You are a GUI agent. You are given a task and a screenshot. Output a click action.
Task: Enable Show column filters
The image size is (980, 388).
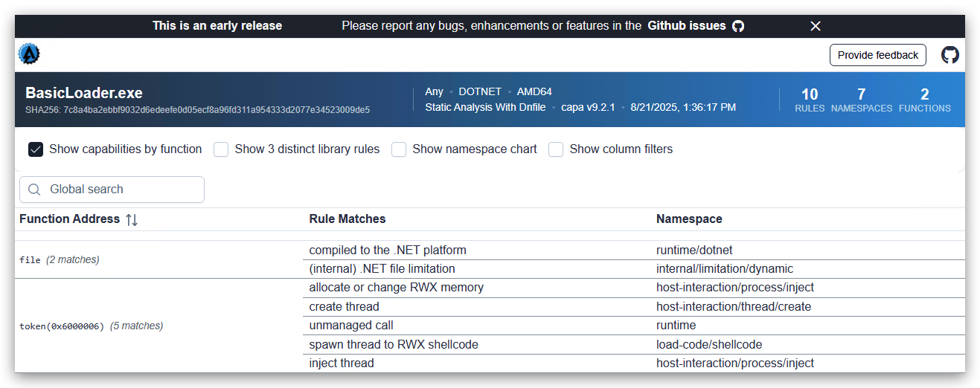coord(556,149)
